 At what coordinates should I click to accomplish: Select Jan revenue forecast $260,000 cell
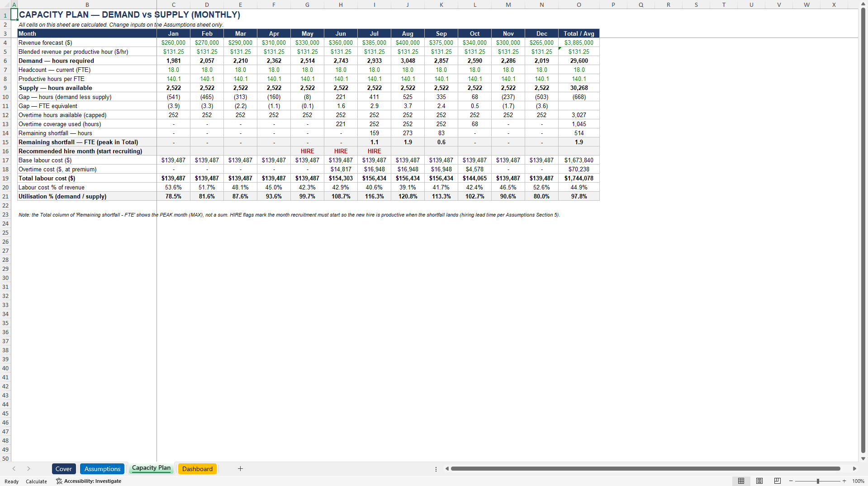[173, 42]
